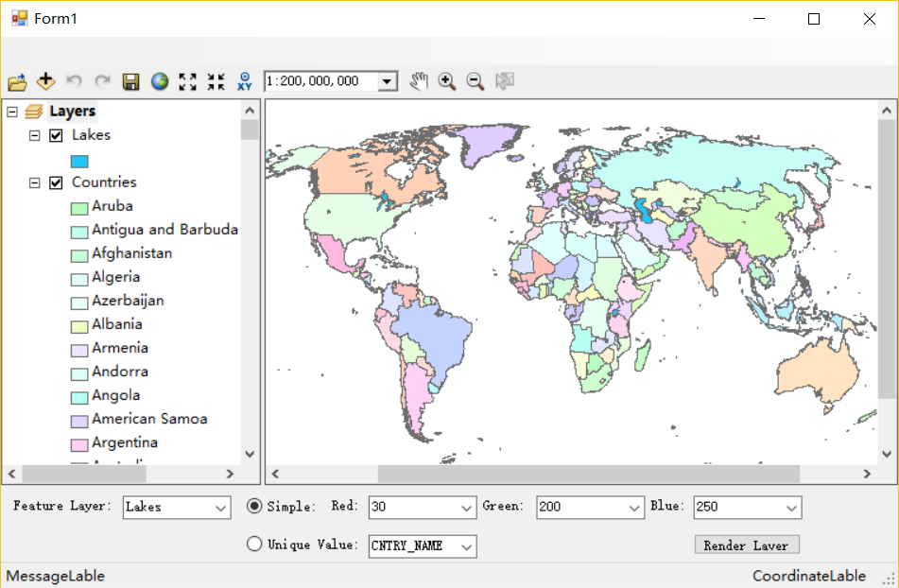Click the Layers stack icon in tree
The width and height of the screenshot is (899, 588).
click(x=34, y=112)
